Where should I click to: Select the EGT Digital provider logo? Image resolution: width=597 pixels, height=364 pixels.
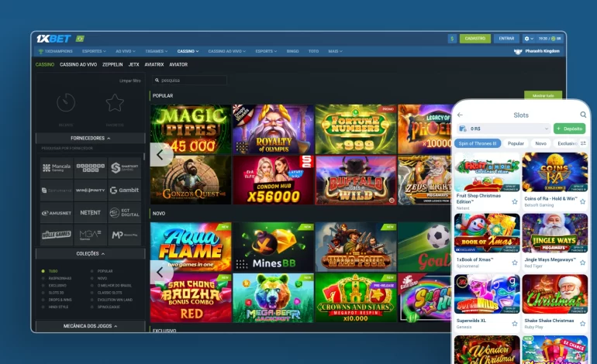click(x=125, y=213)
